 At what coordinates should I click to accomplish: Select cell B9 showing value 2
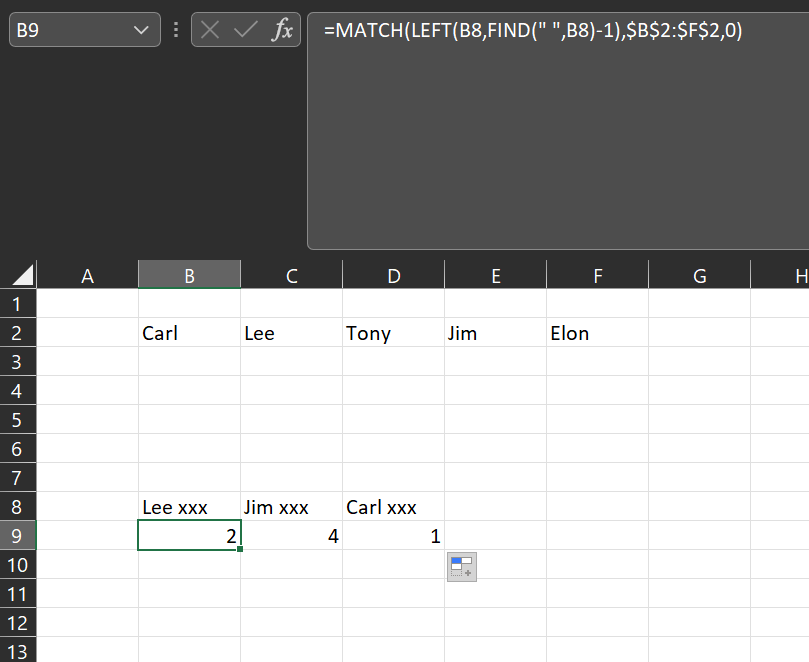point(189,536)
